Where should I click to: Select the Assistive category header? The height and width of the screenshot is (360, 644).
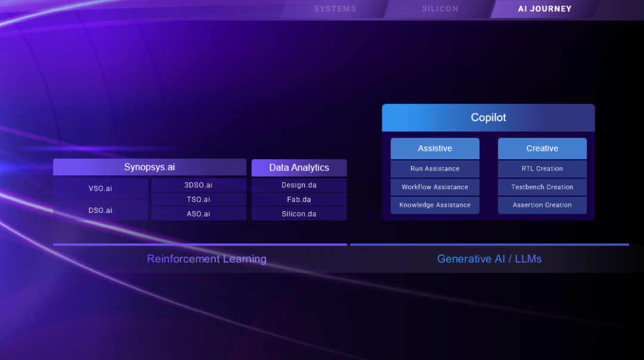[435, 148]
